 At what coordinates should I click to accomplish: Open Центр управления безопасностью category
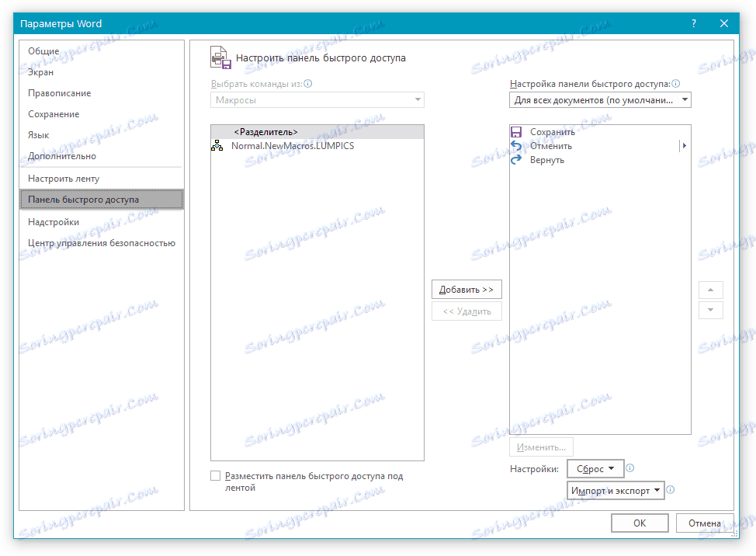102,243
